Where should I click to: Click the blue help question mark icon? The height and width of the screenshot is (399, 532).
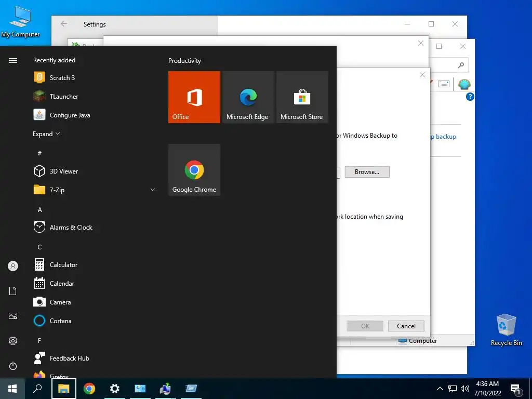(x=470, y=97)
